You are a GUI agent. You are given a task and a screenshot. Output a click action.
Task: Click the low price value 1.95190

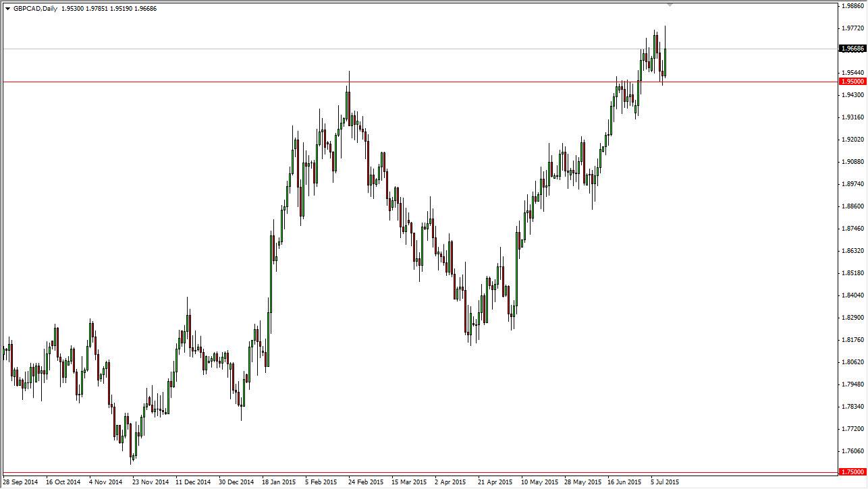point(121,9)
